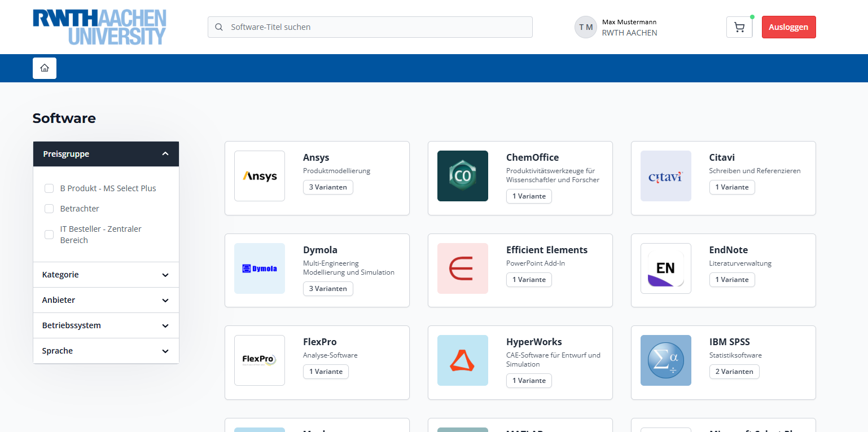Viewport: 868px width, 432px height.
Task: Open the Efficient Elements product title
Action: [x=547, y=250]
